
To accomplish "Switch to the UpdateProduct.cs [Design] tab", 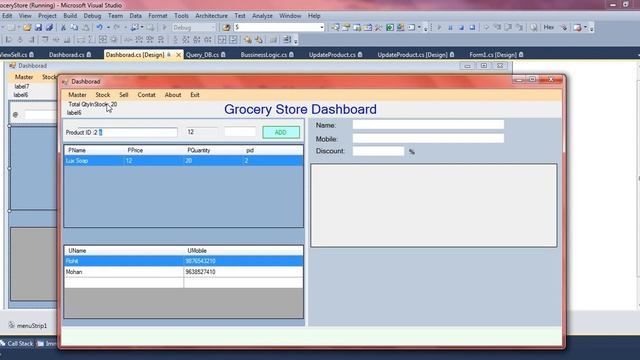I will [416, 55].
